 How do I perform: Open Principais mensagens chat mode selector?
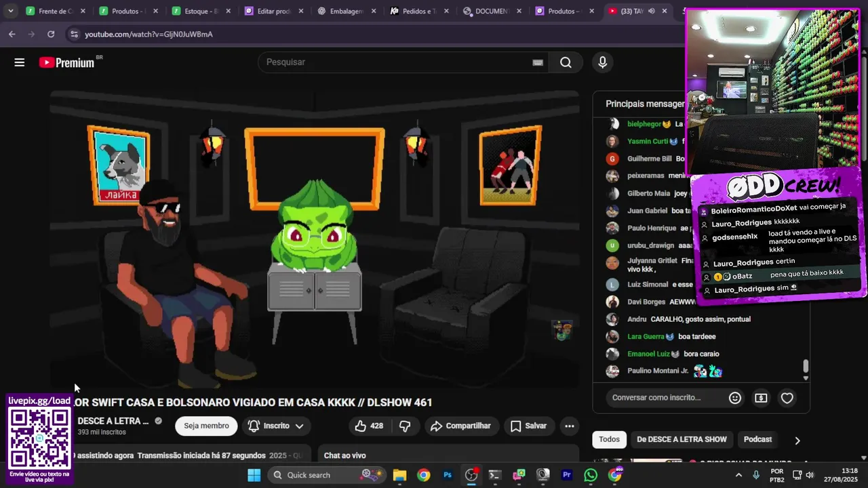point(646,104)
